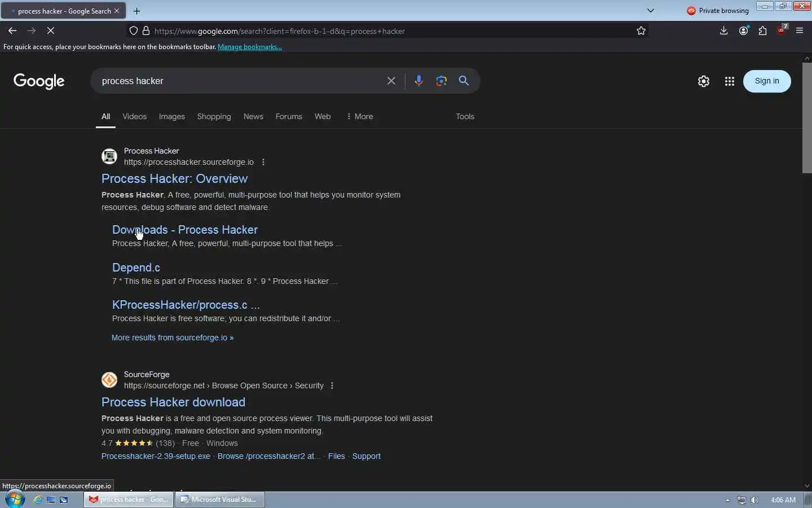This screenshot has width=812, height=508.
Task: Open the Firefox hamburger application menu
Action: [x=800, y=31]
